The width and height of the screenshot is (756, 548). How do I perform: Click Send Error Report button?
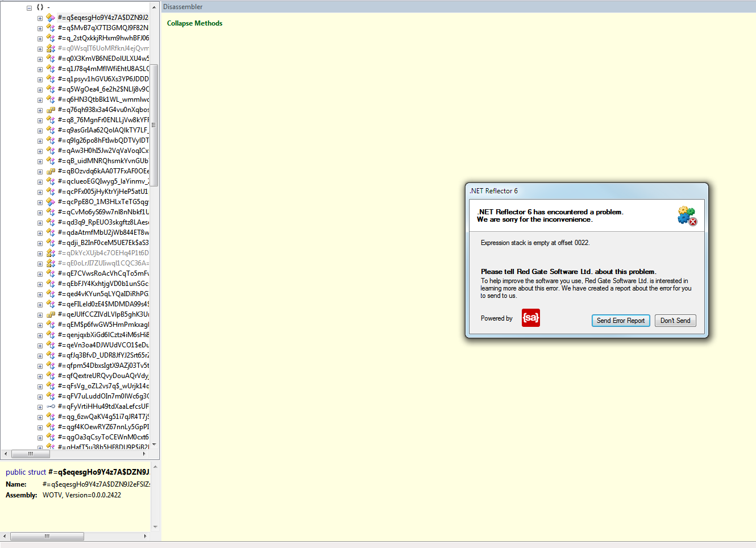point(621,321)
